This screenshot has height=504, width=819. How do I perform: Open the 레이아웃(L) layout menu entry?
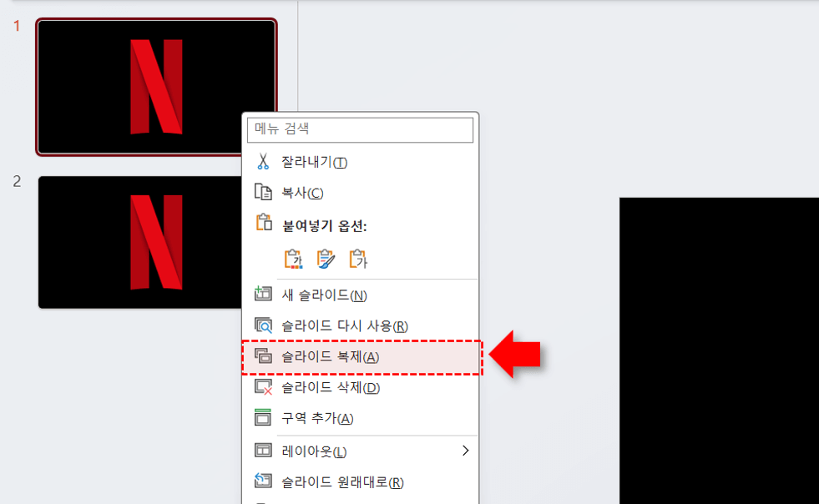[314, 451]
